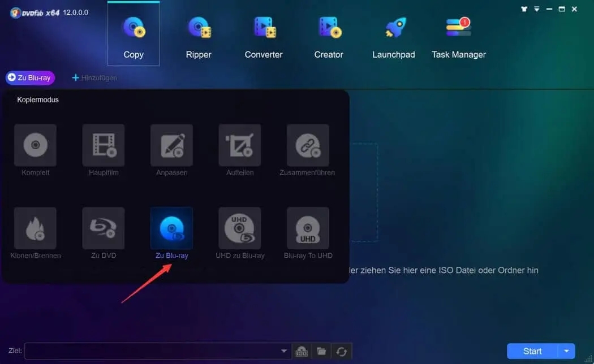
Task: Choose the UHD zu Blu-ray mode
Action: pos(240,228)
